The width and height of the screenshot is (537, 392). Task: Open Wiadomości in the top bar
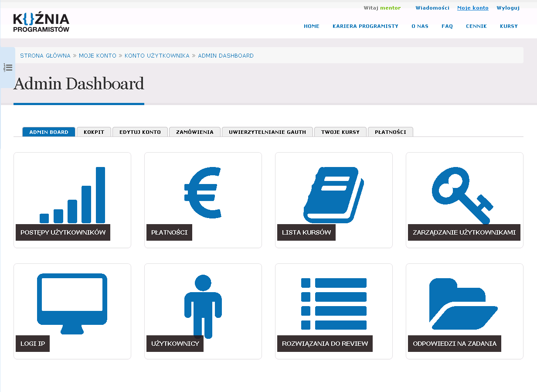432,8
